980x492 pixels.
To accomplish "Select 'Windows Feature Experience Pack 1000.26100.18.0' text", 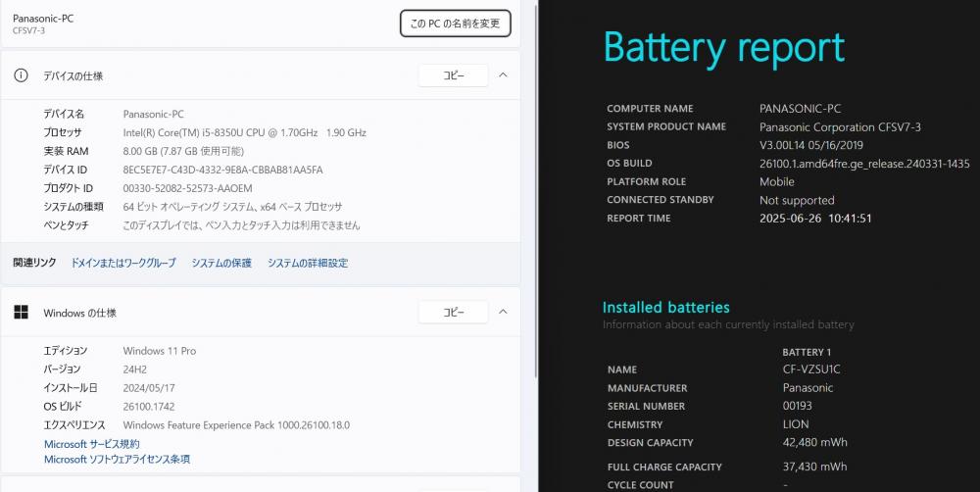I will [x=236, y=425].
